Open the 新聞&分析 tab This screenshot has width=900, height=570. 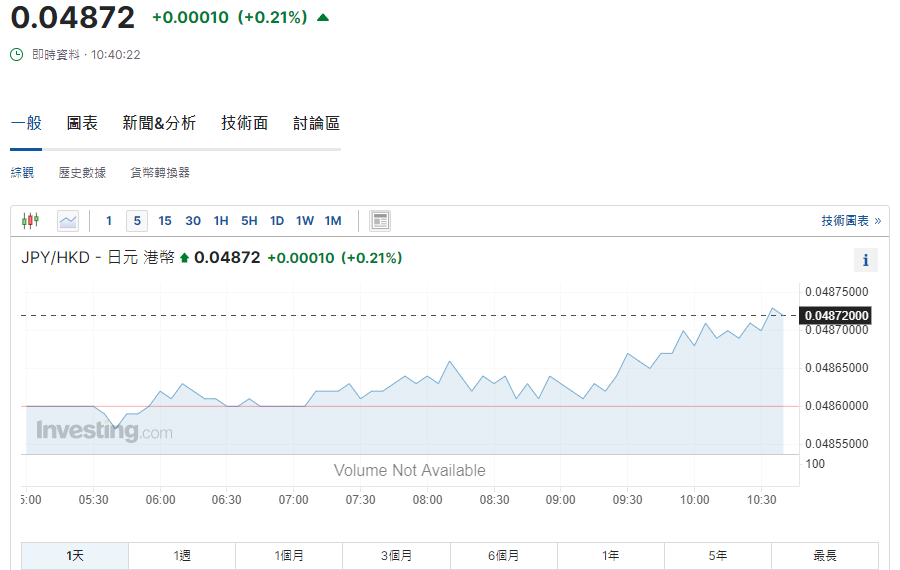click(159, 123)
